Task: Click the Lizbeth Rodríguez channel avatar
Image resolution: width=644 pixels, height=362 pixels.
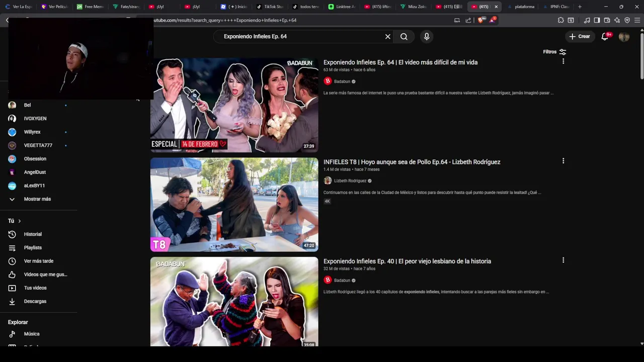Action: (328, 180)
